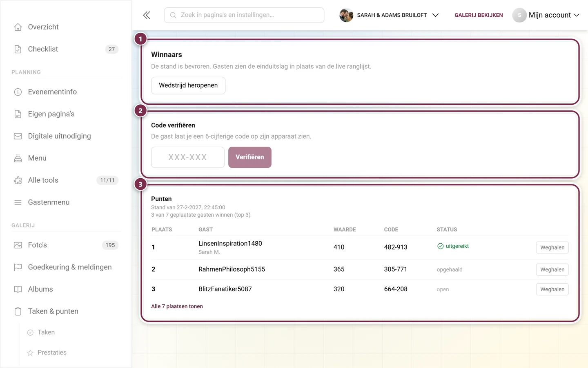Click the uitgereikt status check icon
The height and width of the screenshot is (368, 588).
(440, 246)
